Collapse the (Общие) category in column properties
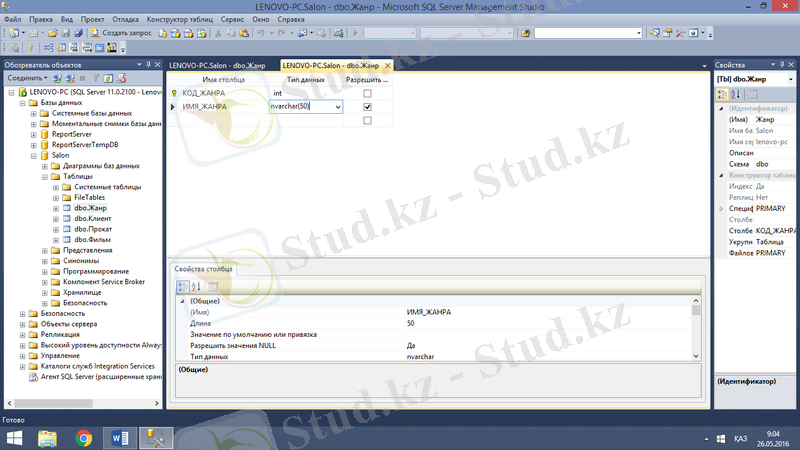 point(182,302)
